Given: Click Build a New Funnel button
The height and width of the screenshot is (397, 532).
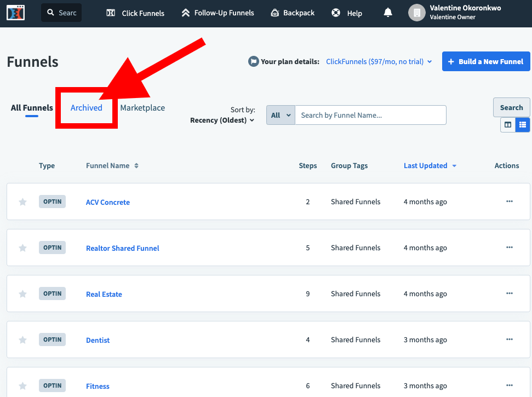Looking at the screenshot, I should point(486,61).
